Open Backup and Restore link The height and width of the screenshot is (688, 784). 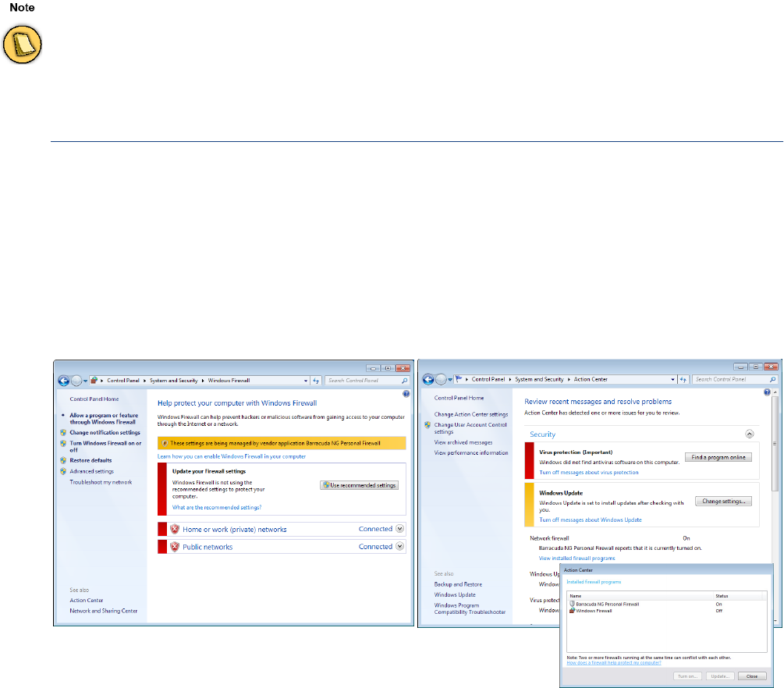458,584
